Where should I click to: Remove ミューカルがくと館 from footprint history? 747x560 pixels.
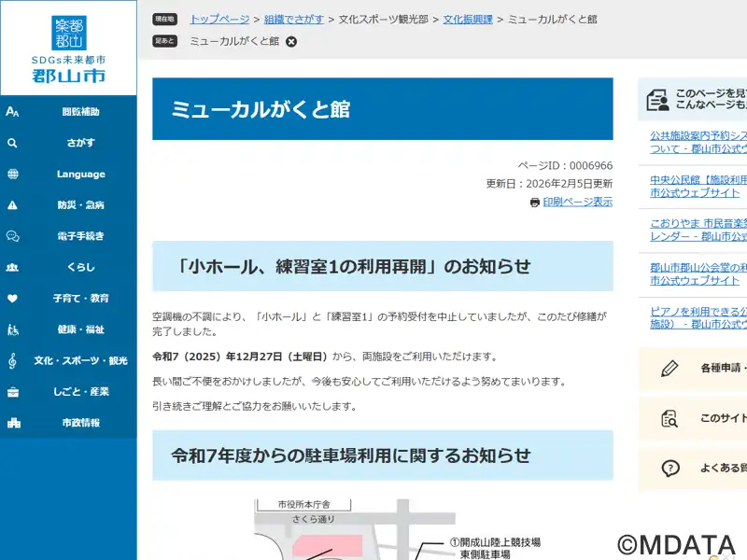coord(291,42)
